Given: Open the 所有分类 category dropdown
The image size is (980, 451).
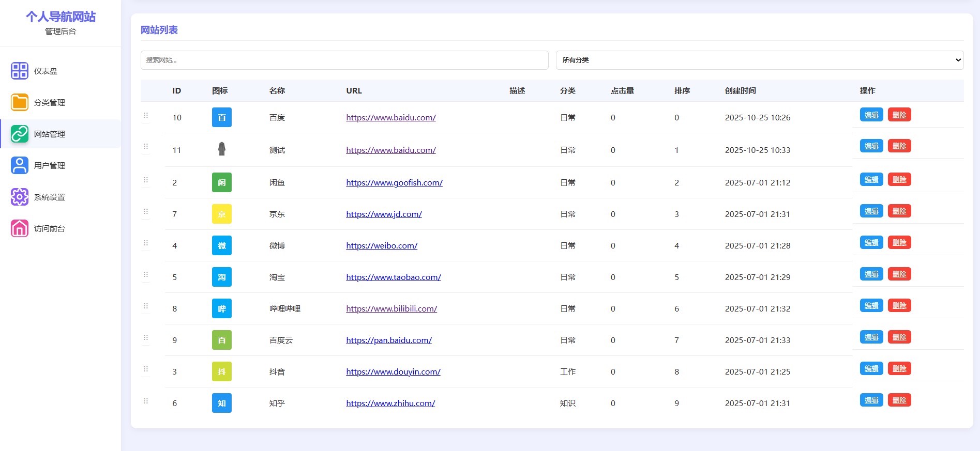Looking at the screenshot, I should tap(759, 60).
